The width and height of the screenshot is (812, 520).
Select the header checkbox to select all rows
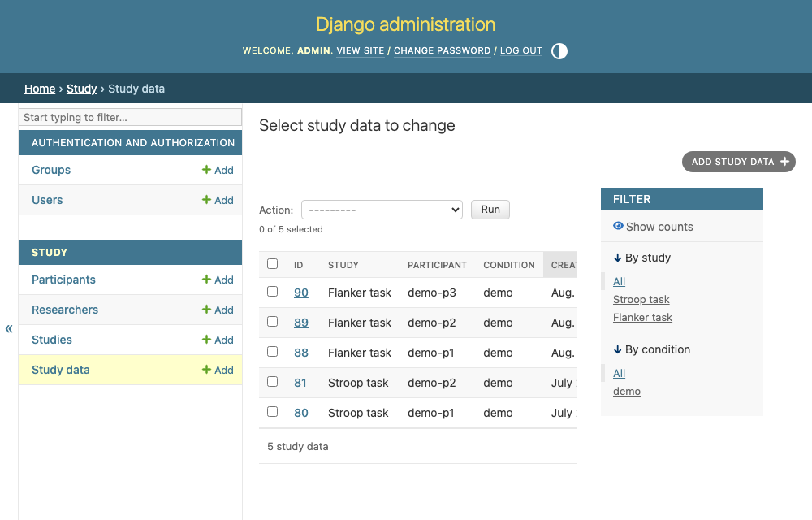pyautogui.click(x=272, y=263)
